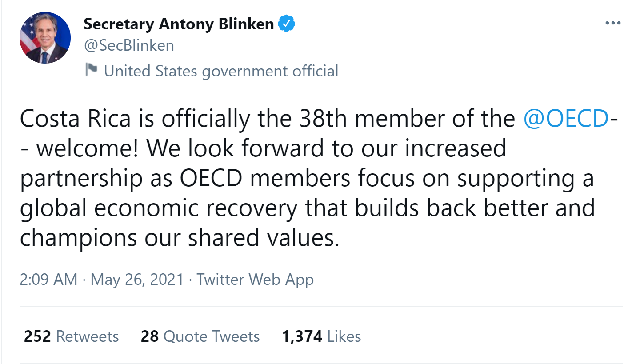Screen dimensions: 640x364
Task: View the 252 Retweets list
Action: (72, 336)
